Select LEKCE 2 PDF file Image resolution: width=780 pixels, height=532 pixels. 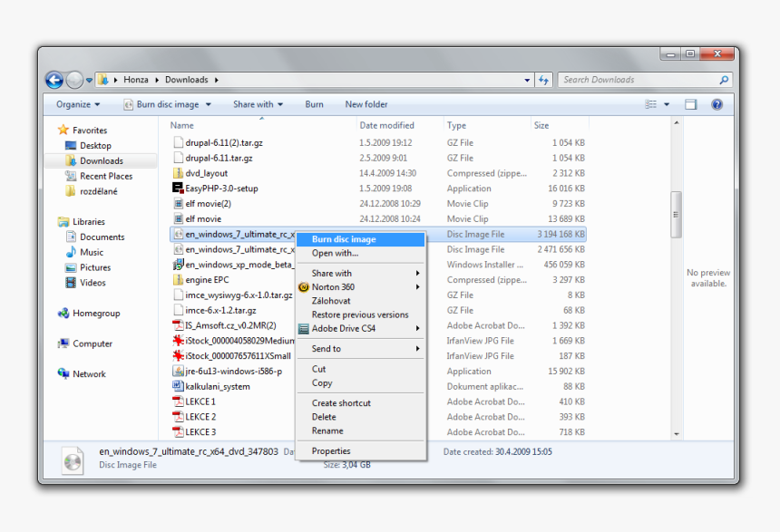click(194, 417)
